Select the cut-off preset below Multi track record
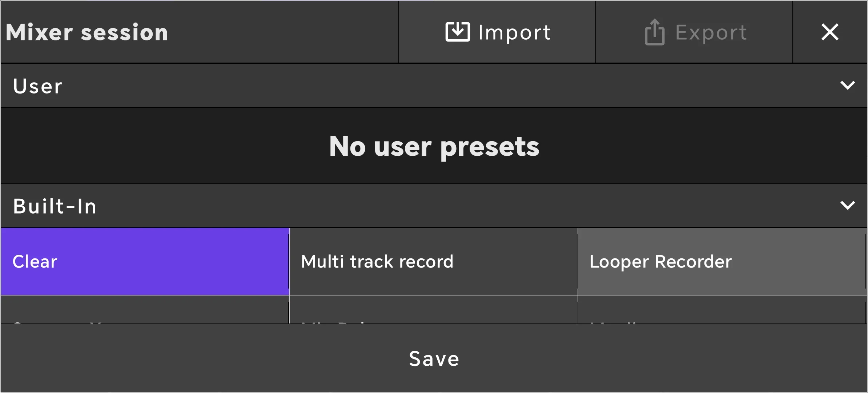This screenshot has height=393, width=868. point(433,310)
